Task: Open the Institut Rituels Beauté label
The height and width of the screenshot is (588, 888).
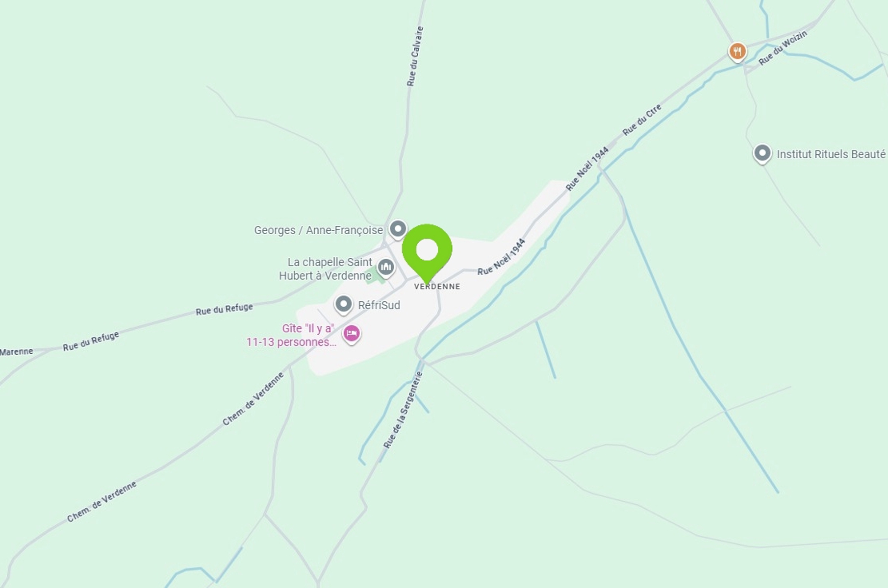Action: (831, 154)
